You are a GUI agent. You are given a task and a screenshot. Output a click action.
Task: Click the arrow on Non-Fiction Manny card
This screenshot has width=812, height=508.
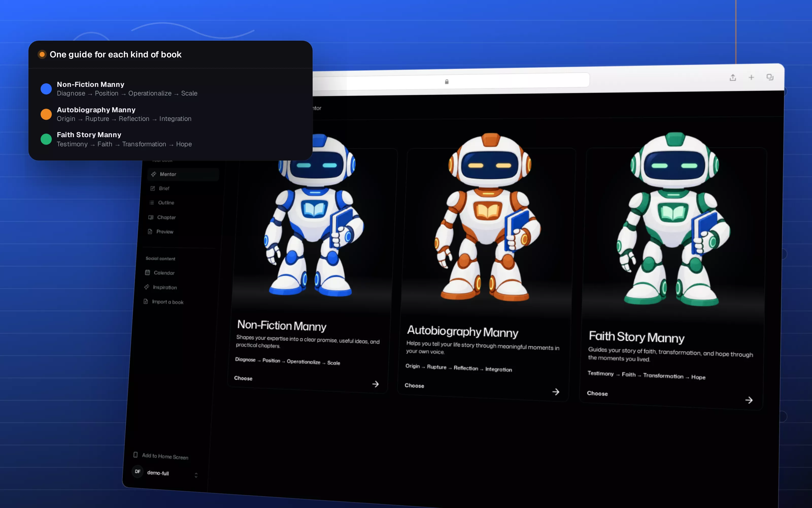pyautogui.click(x=376, y=384)
